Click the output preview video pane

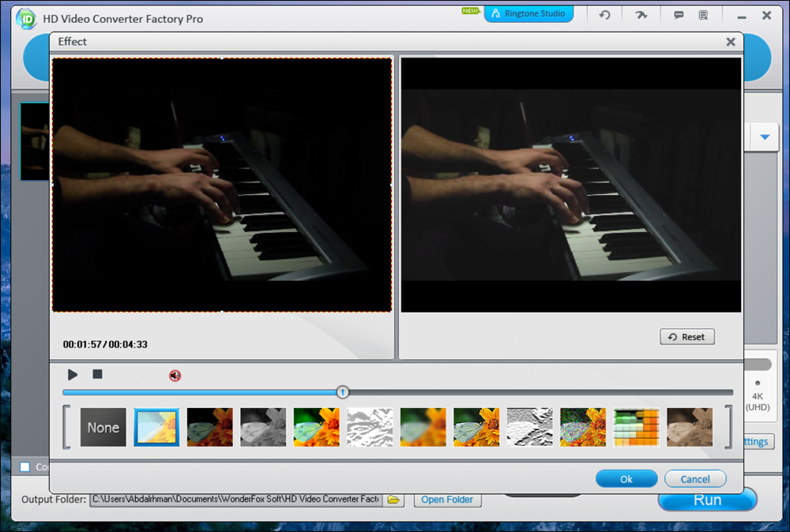tap(571, 185)
